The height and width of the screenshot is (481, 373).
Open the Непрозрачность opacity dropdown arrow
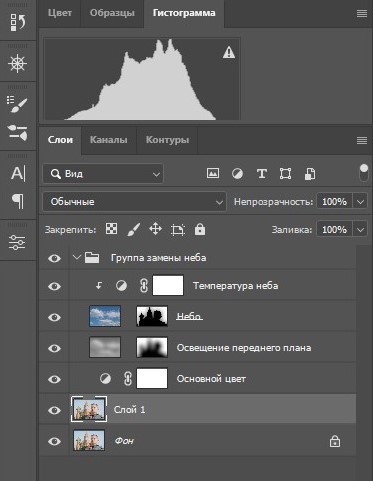click(360, 202)
